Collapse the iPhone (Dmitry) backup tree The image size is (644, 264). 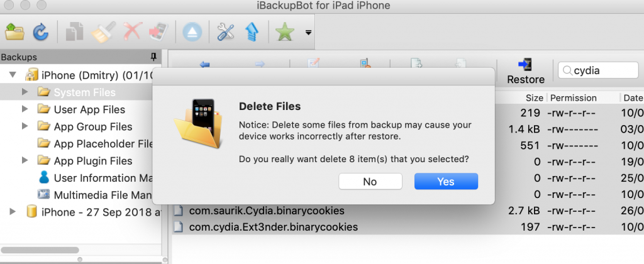[x=13, y=75]
